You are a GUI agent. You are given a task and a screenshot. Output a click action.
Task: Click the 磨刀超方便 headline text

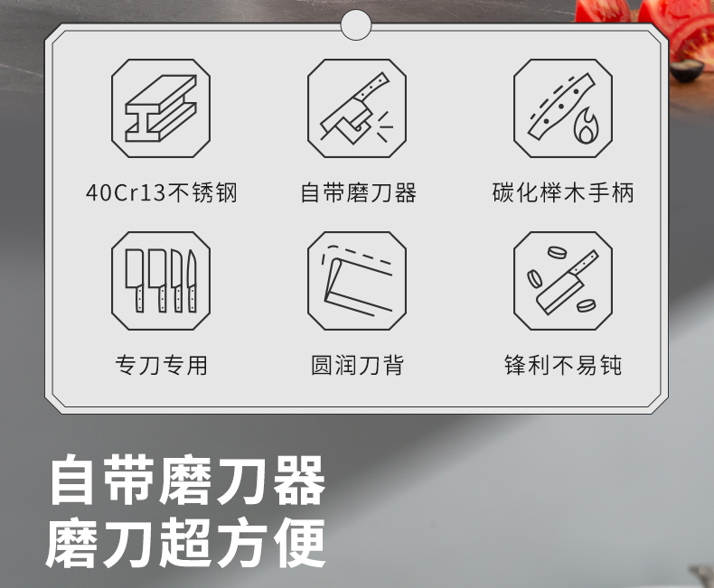pyautogui.click(x=186, y=544)
